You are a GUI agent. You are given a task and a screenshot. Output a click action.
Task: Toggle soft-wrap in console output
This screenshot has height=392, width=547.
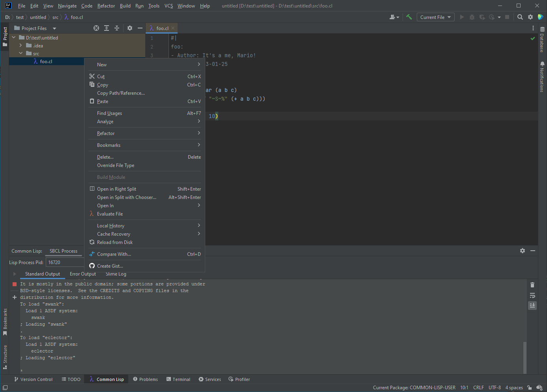click(x=532, y=295)
